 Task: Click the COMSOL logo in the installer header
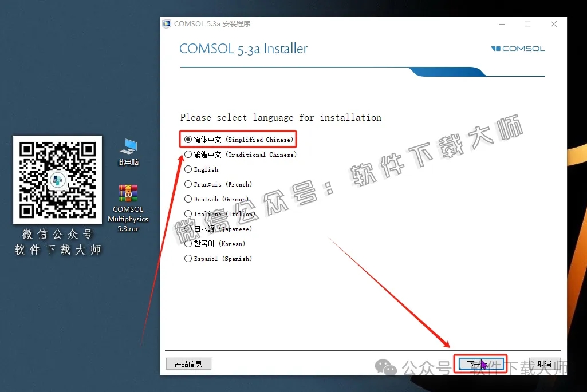[x=517, y=49]
